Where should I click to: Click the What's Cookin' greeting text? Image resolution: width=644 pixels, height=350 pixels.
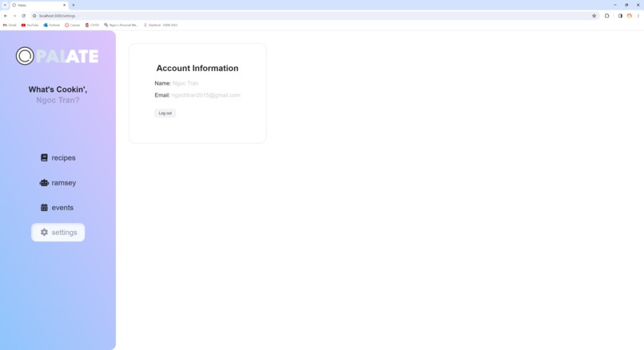click(58, 89)
